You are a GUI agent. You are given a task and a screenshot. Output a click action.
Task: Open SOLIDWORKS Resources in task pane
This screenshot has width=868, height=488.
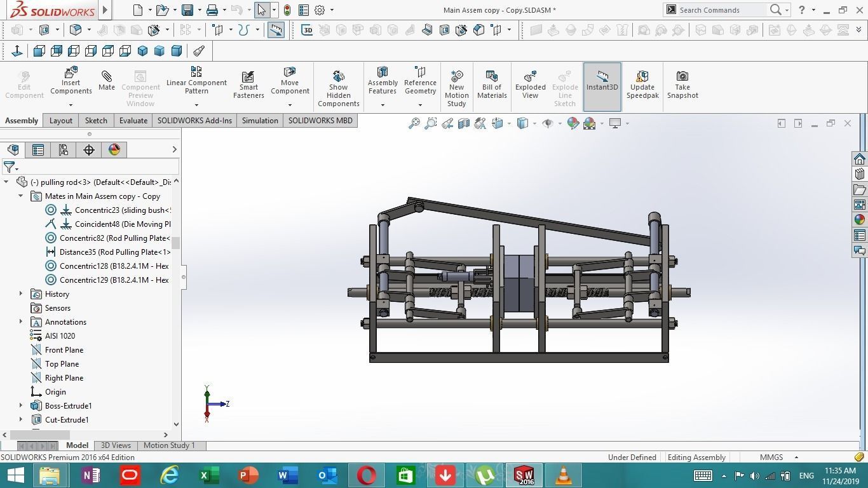[860, 159]
